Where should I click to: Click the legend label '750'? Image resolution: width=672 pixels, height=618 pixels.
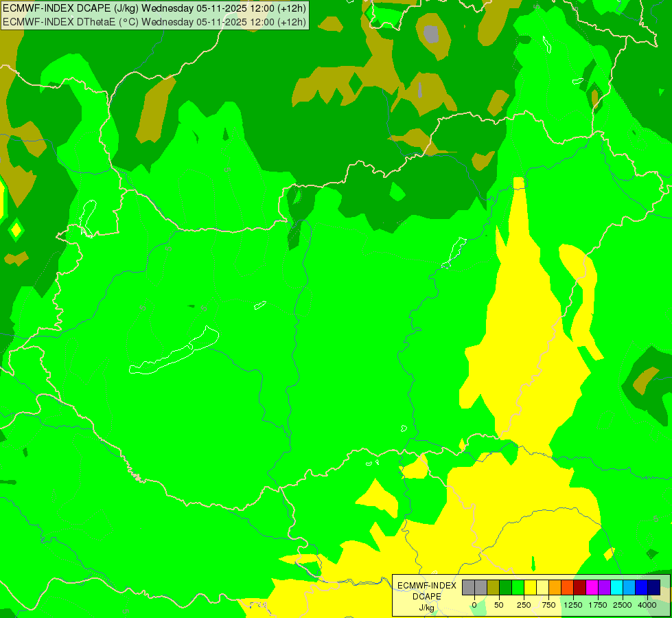pos(548,605)
